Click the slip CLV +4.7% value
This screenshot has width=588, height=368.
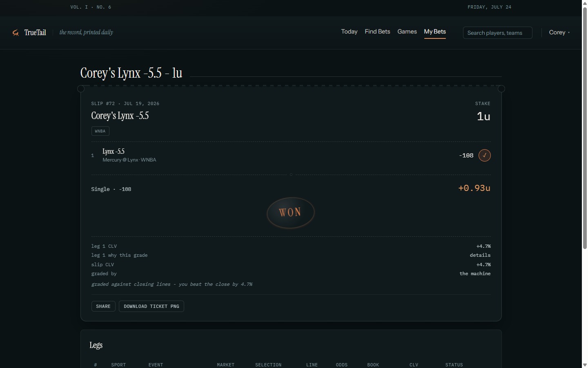point(483,265)
